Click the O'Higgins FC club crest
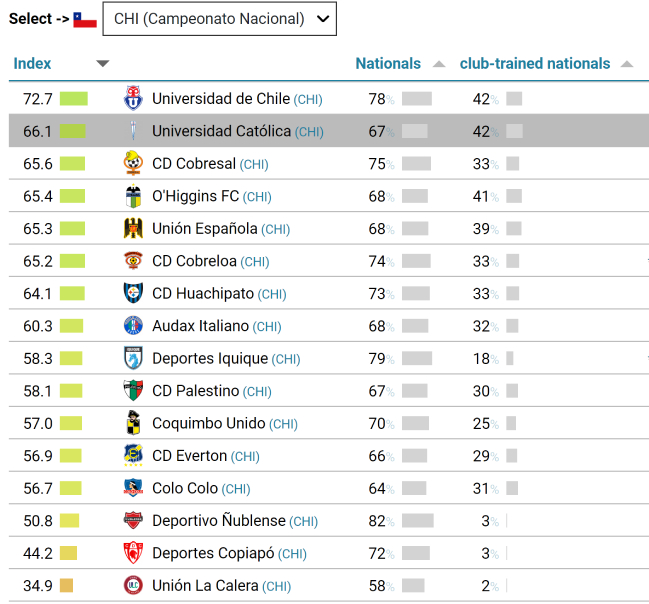 (x=133, y=196)
